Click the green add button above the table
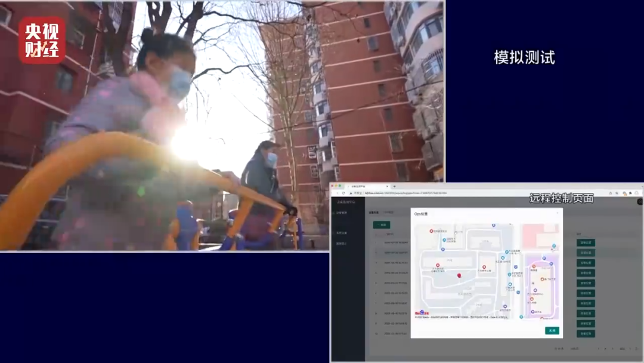Image resolution: width=644 pixels, height=363 pixels. [x=382, y=225]
